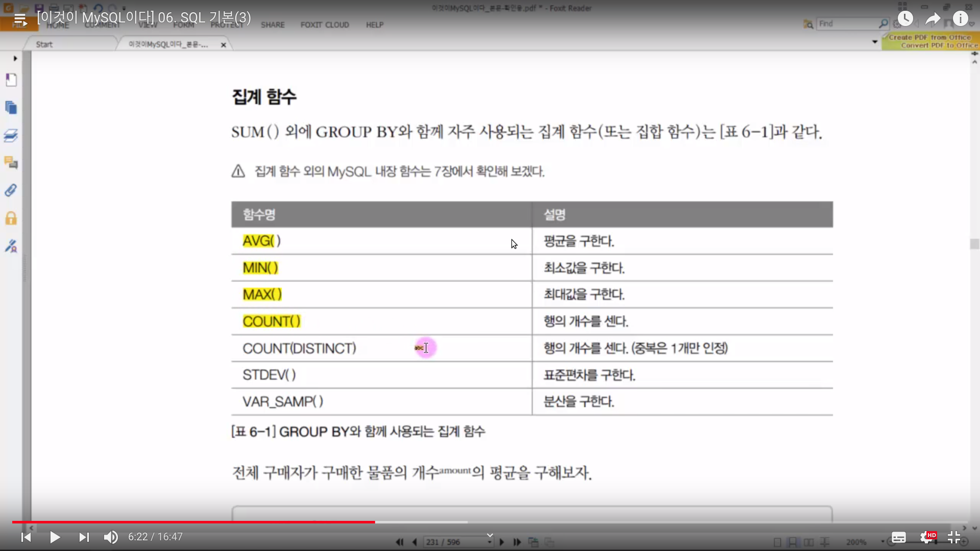Open the YouTube Watch Later clock icon
Image resolution: width=980 pixels, height=551 pixels.
(x=905, y=19)
